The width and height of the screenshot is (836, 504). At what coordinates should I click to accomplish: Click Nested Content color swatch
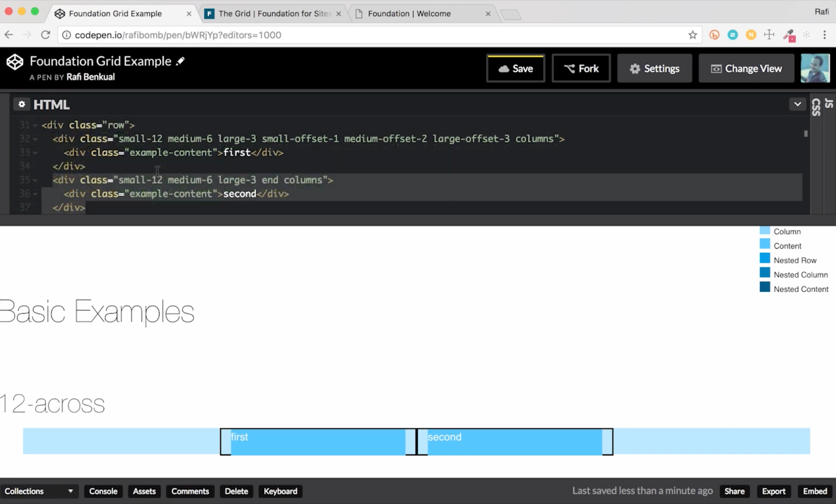764,288
